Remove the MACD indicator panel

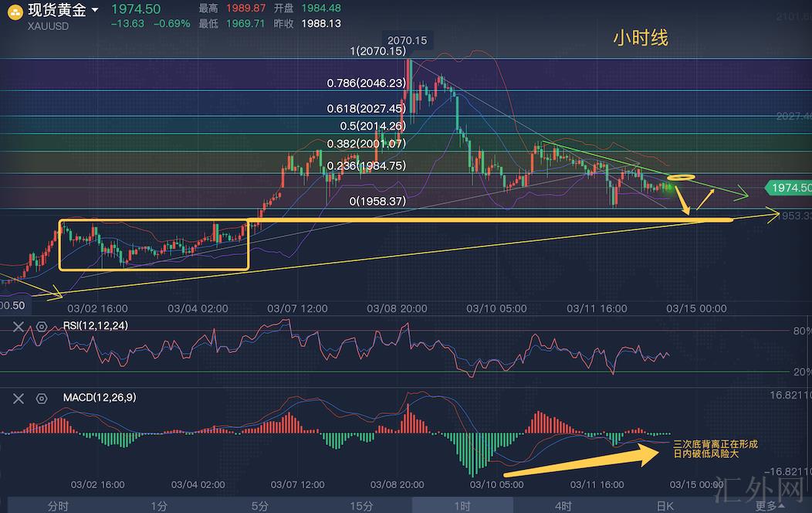pos(19,398)
